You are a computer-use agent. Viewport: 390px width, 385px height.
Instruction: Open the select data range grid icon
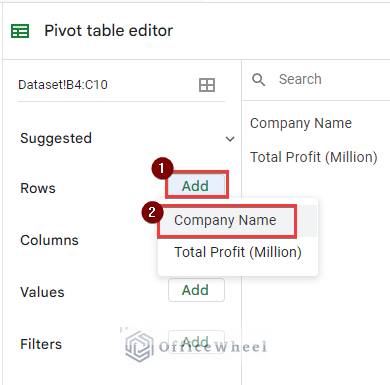(207, 85)
